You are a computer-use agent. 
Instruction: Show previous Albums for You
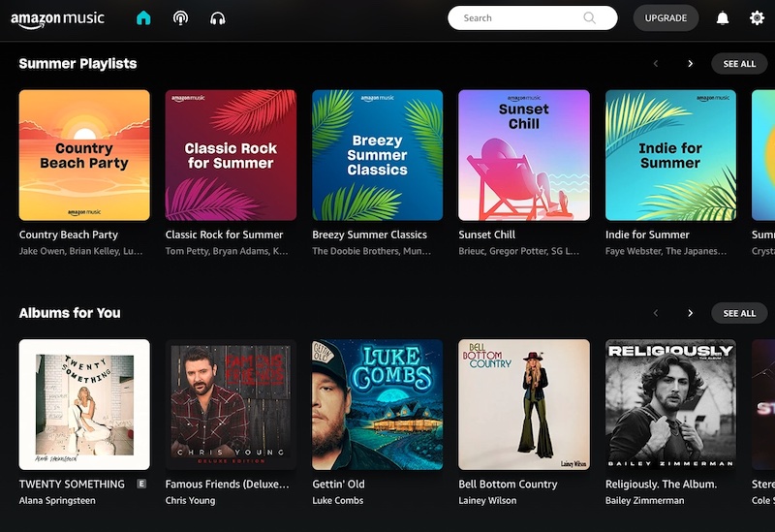(x=656, y=313)
